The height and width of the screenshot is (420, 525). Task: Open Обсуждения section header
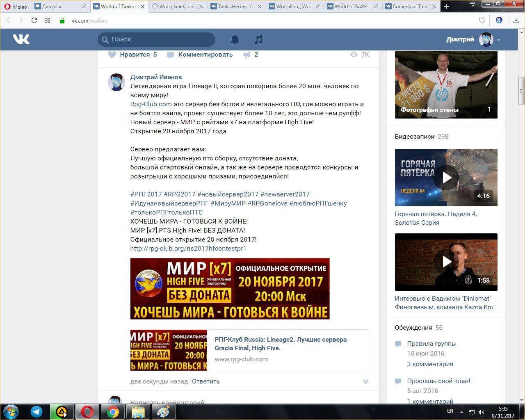(x=413, y=328)
